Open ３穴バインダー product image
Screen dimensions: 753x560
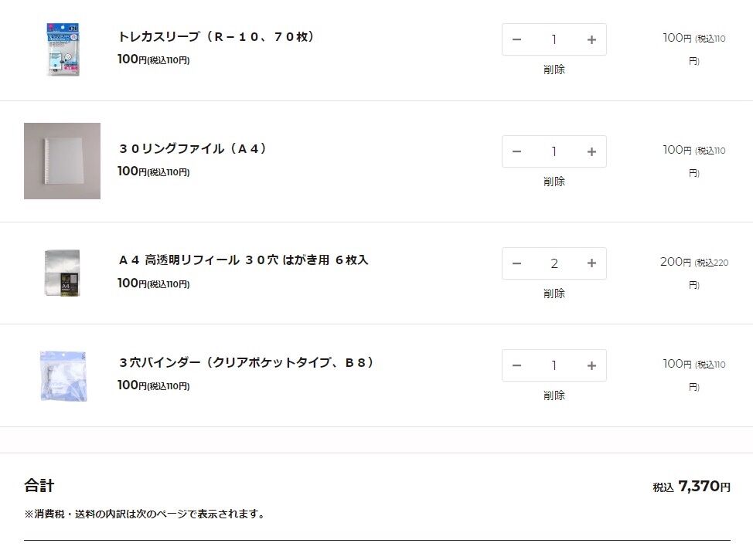click(63, 375)
